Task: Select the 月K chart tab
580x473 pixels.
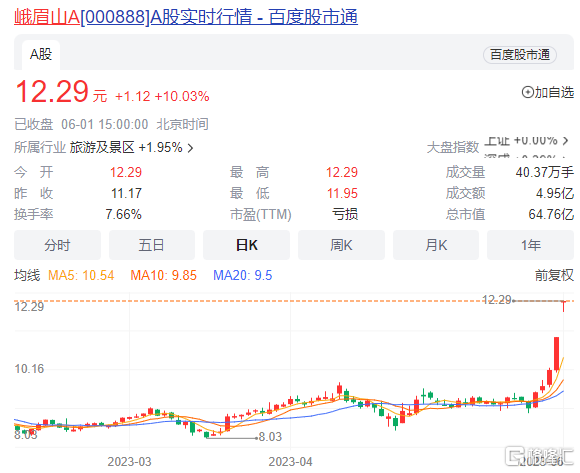Action: [x=436, y=245]
